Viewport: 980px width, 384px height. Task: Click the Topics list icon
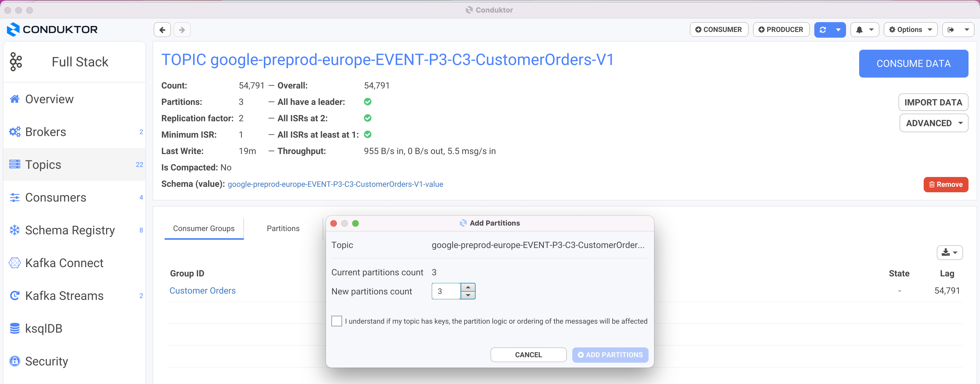pos(14,164)
